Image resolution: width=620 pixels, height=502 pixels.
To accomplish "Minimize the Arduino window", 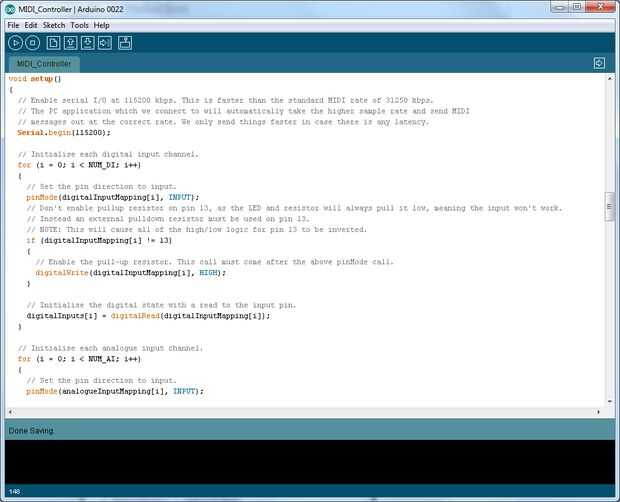I will [559, 7].
